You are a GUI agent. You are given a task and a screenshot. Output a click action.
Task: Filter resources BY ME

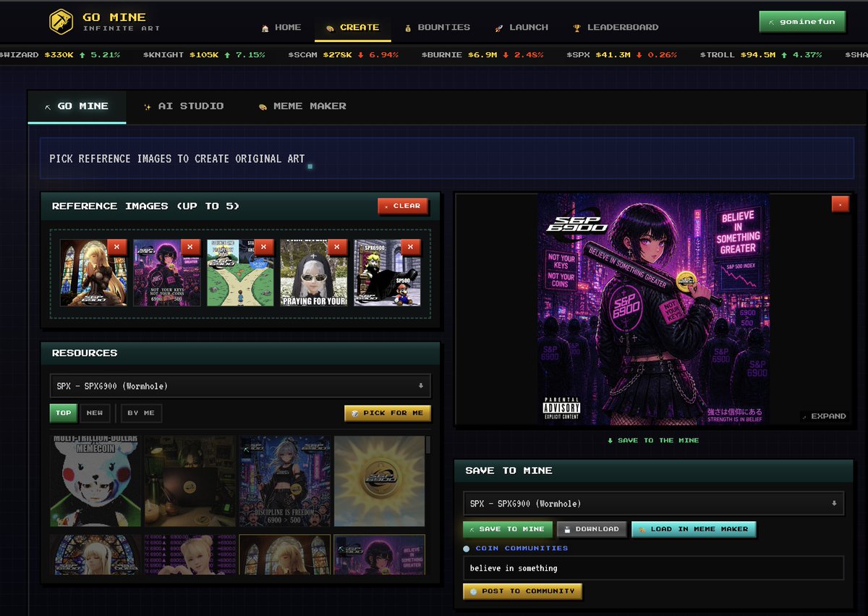tap(141, 413)
